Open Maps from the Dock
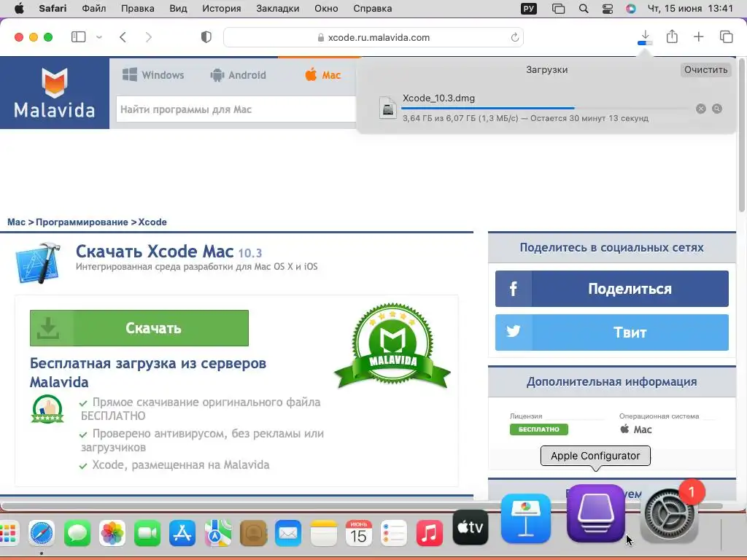The height and width of the screenshot is (560, 747). [x=217, y=533]
